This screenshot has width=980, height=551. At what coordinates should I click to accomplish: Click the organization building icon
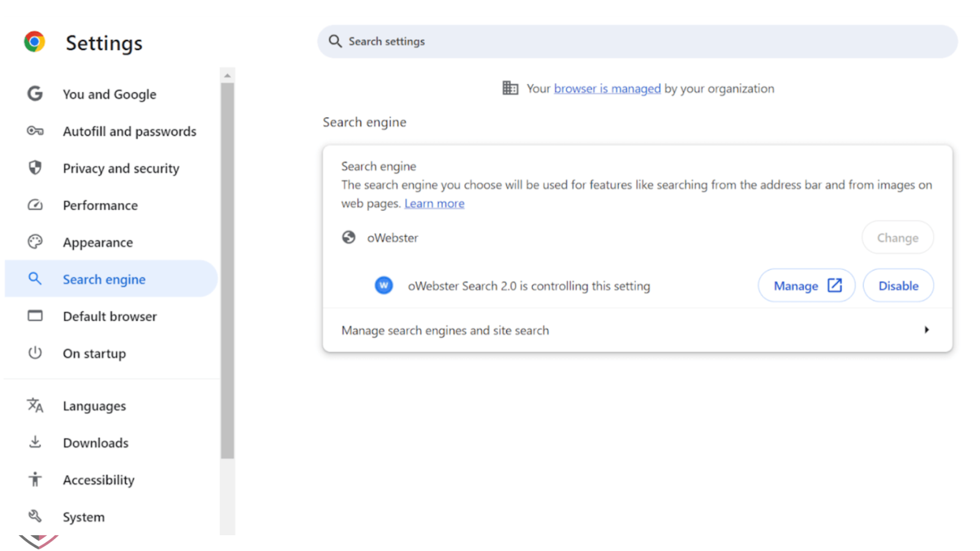(x=510, y=88)
